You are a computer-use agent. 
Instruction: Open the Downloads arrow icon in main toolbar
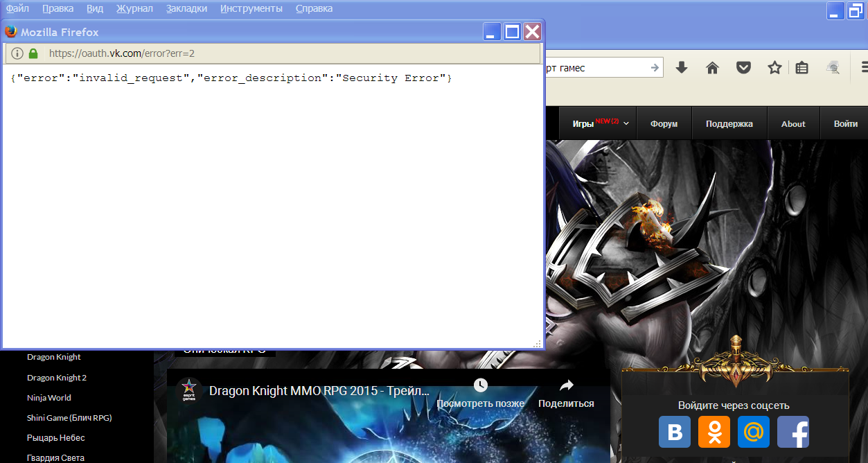682,67
